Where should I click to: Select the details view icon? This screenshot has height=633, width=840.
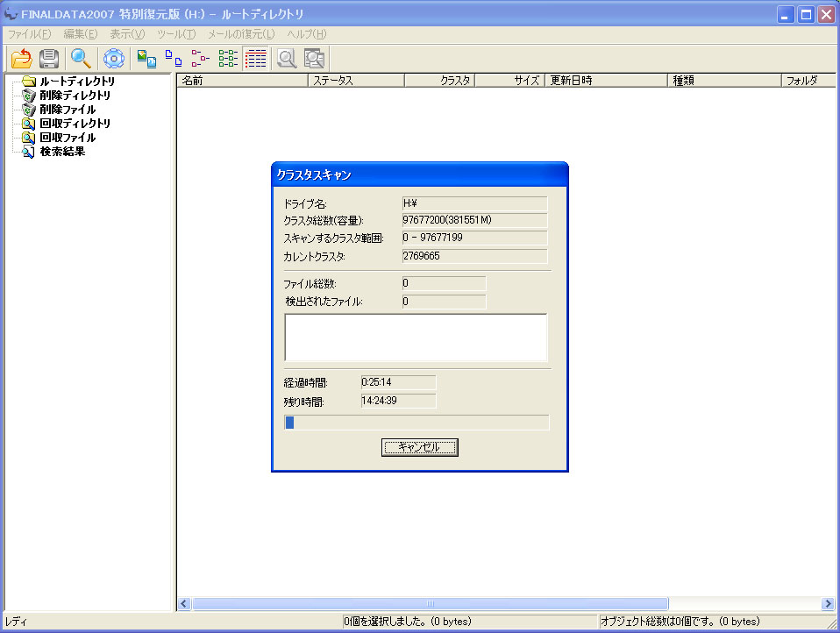pyautogui.click(x=255, y=59)
